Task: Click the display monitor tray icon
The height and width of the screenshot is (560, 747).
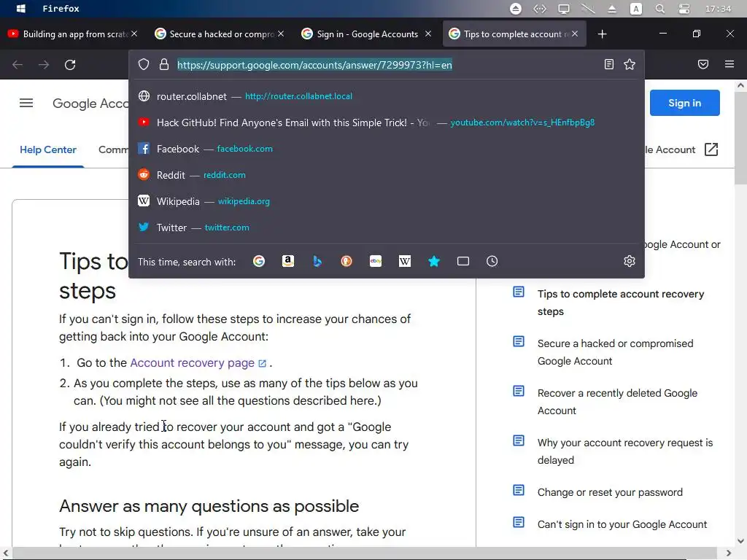Action: (x=564, y=9)
